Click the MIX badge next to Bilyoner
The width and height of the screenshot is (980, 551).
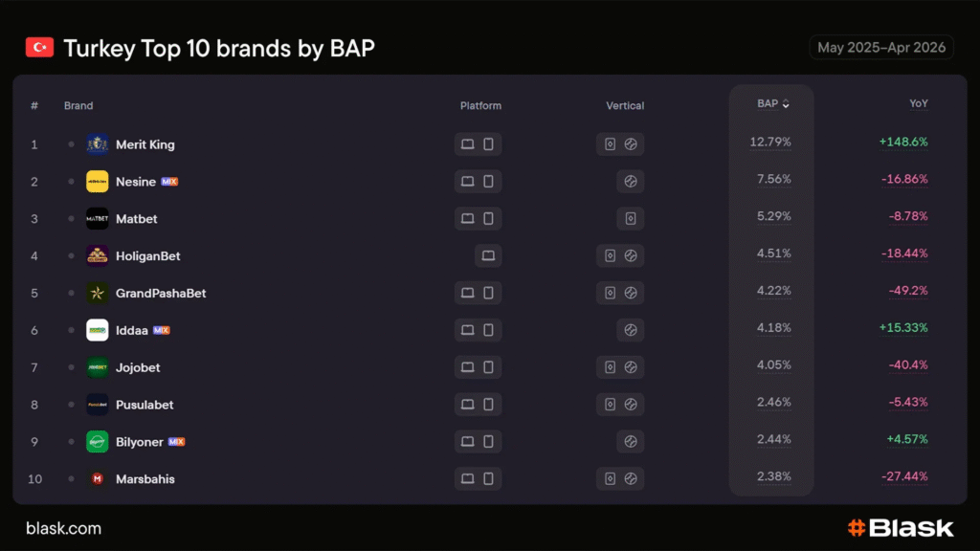click(176, 442)
